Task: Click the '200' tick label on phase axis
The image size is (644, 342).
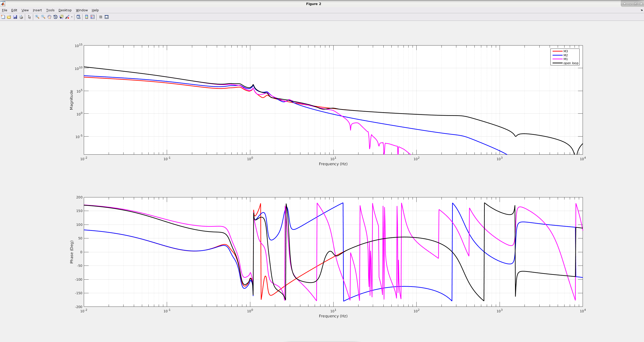Action: click(79, 197)
